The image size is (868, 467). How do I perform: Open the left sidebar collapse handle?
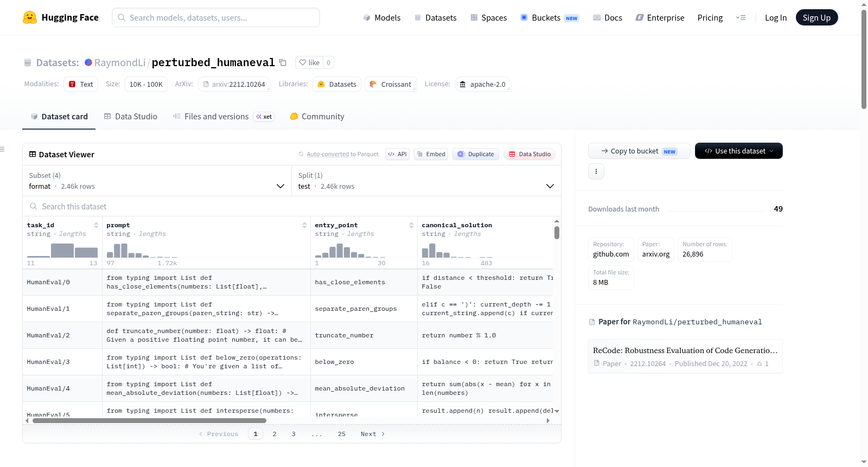tap(2, 149)
